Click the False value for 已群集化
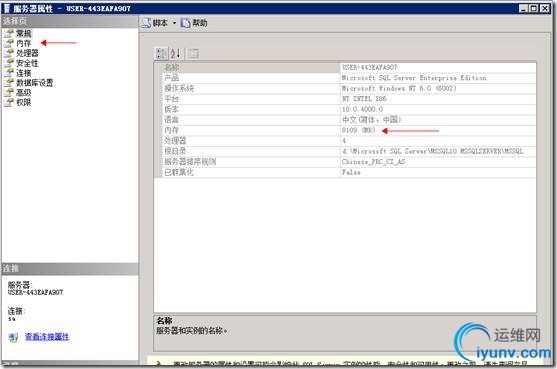Screen dimensions: 557x369 [x=351, y=172]
